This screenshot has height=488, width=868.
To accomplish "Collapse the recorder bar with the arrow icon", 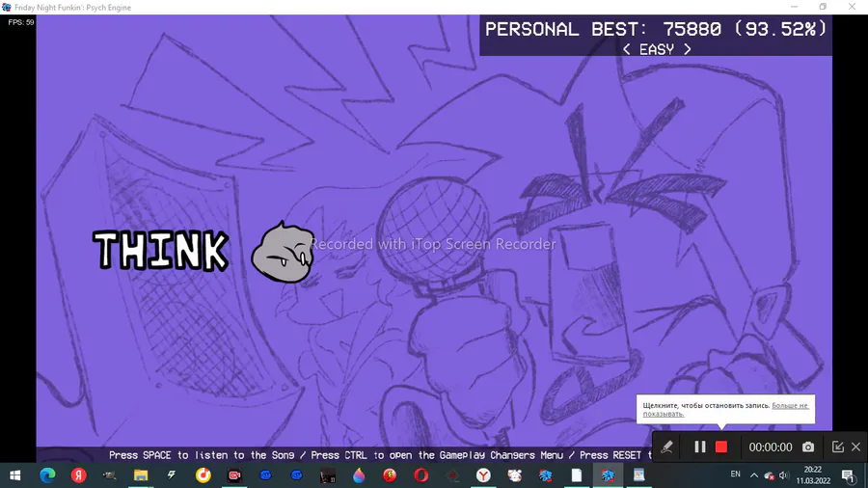I will 837,447.
